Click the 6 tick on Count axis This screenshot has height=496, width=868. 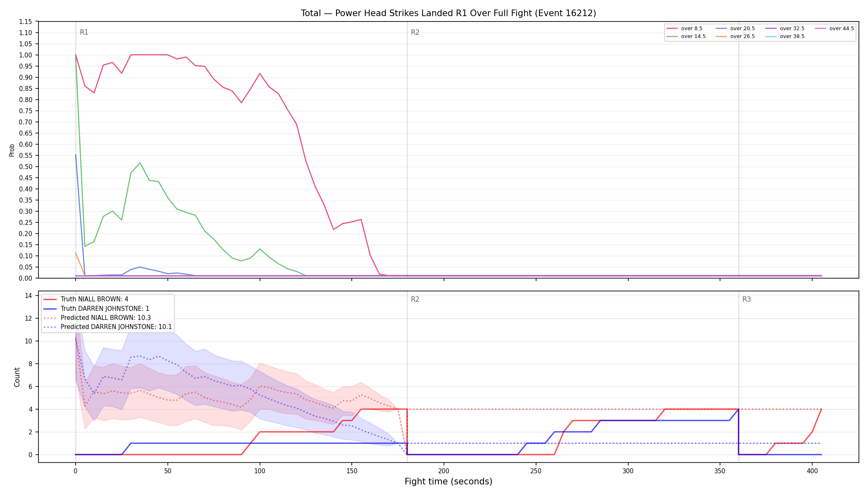tap(31, 386)
